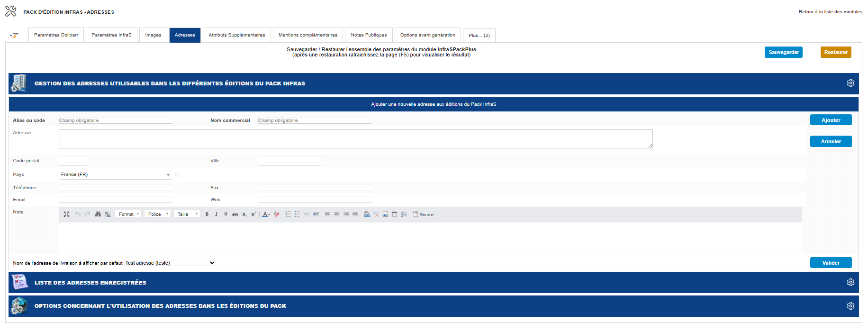
Task: Undo last edit in note editor
Action: [78, 214]
